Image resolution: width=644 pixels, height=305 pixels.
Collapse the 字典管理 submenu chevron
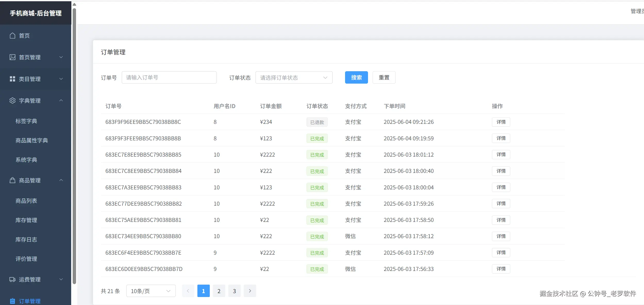(61, 100)
